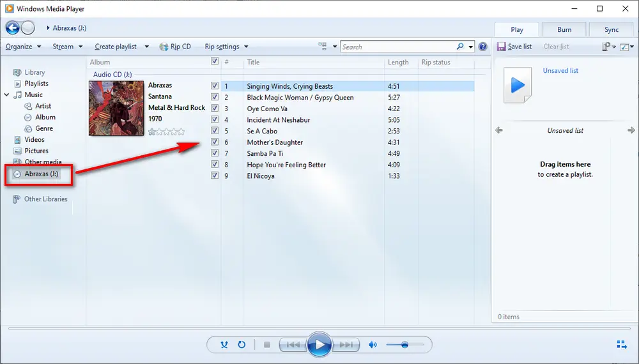Uncheck track 9 El Nicoya checkbox
This screenshot has height=364, width=639.
[x=214, y=176]
